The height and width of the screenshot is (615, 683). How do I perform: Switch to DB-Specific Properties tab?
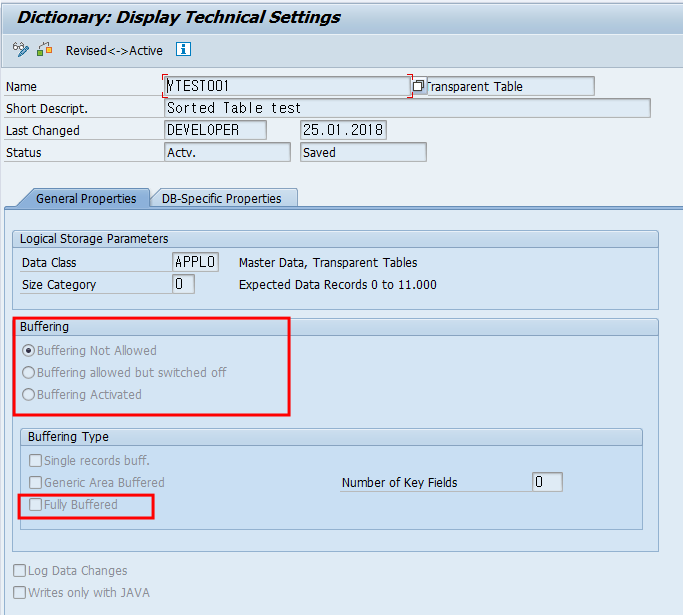click(222, 199)
